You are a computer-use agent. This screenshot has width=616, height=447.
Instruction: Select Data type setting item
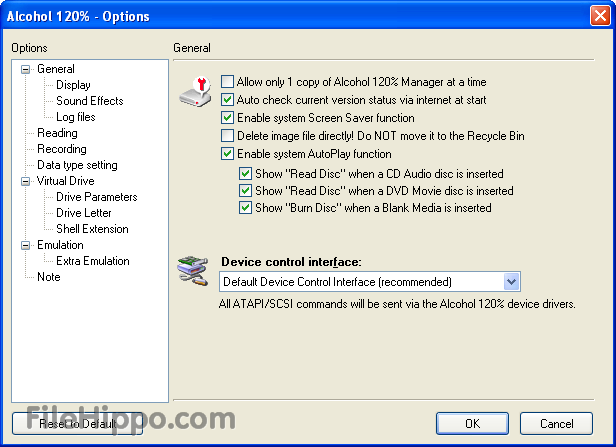point(77,165)
